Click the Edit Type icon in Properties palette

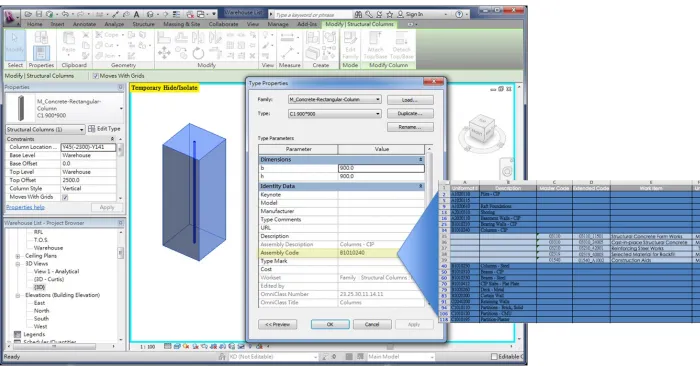click(x=92, y=129)
